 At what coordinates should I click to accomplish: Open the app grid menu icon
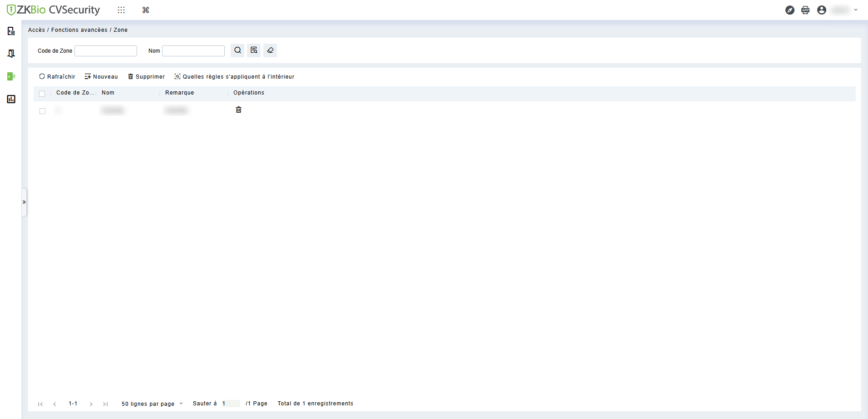121,10
